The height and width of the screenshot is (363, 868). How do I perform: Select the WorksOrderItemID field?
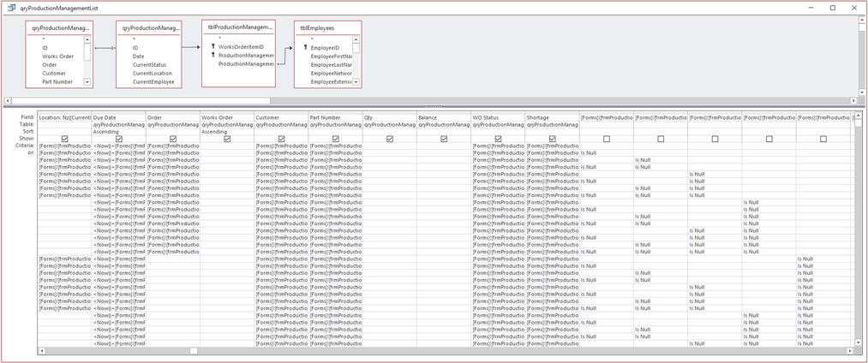coord(241,47)
